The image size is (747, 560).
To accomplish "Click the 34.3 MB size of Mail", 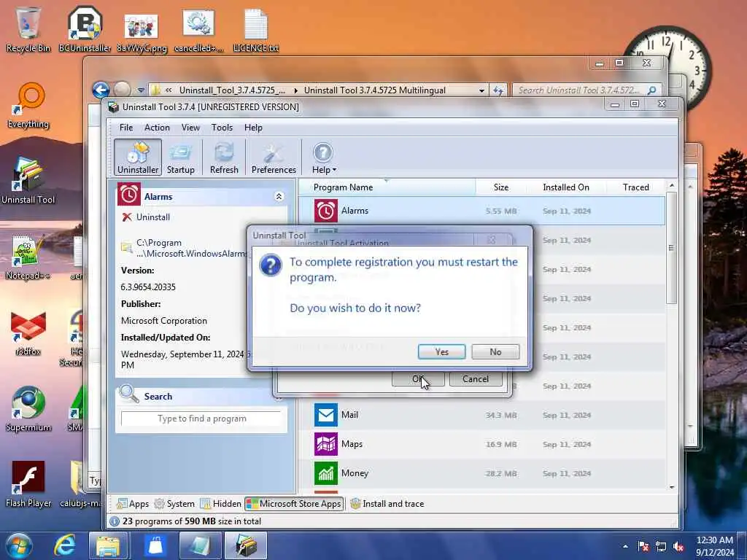I will (x=501, y=415).
